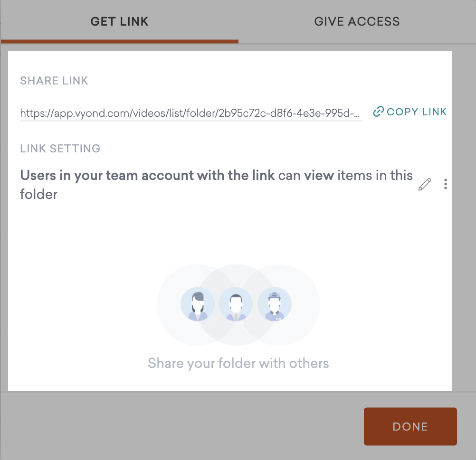The width and height of the screenshot is (476, 460).
Task: Click the word "folder" in link setting
Action: 38,194
